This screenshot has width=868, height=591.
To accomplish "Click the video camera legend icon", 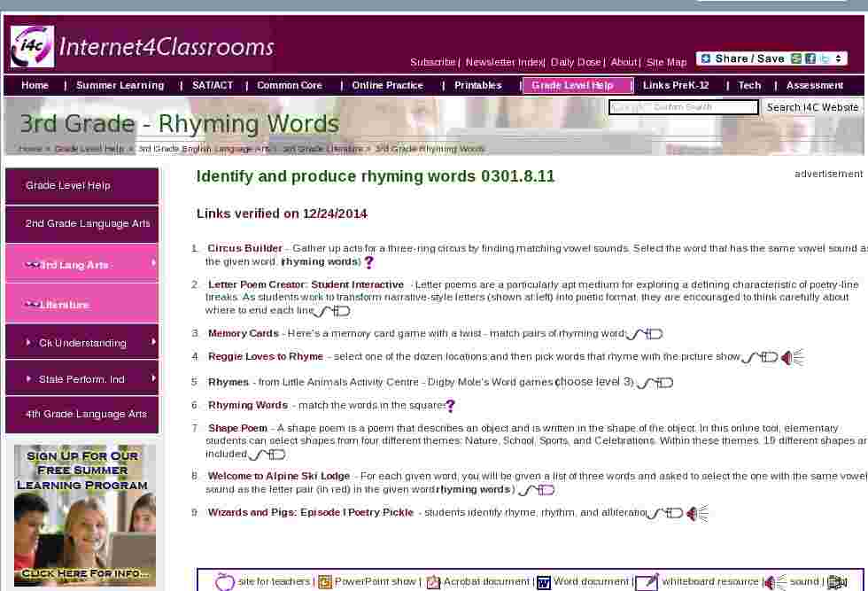I will (837, 582).
